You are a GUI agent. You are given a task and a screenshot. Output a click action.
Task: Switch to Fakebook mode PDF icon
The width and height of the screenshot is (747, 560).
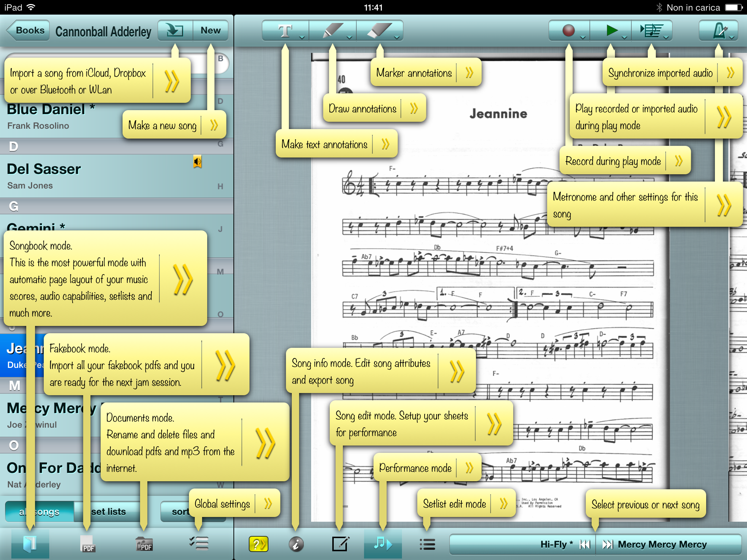coord(87,544)
